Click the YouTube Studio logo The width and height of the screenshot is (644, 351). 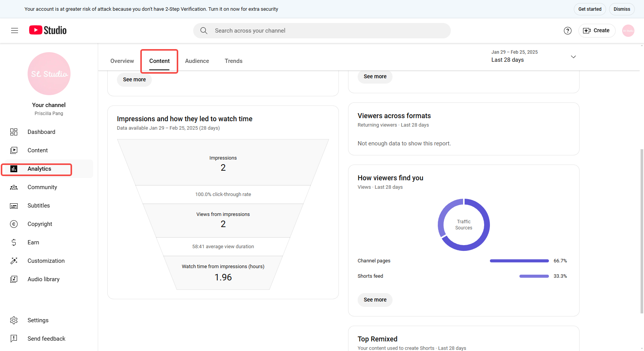(x=48, y=30)
